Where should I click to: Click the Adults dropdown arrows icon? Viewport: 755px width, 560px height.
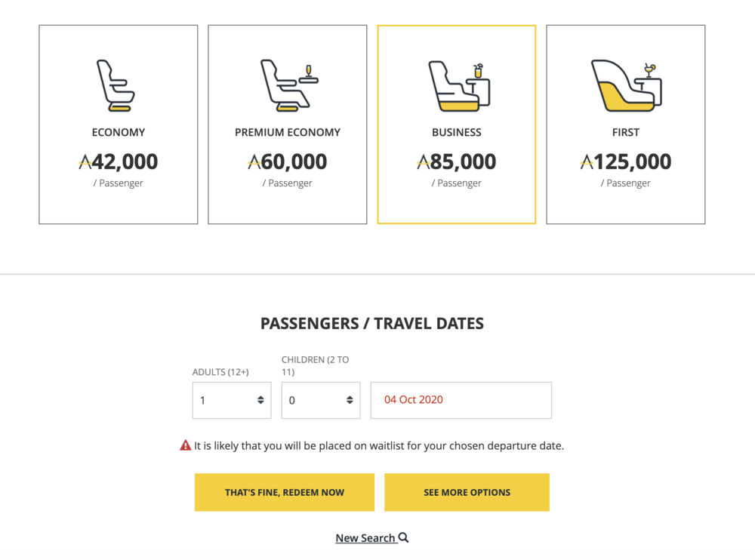pyautogui.click(x=260, y=400)
